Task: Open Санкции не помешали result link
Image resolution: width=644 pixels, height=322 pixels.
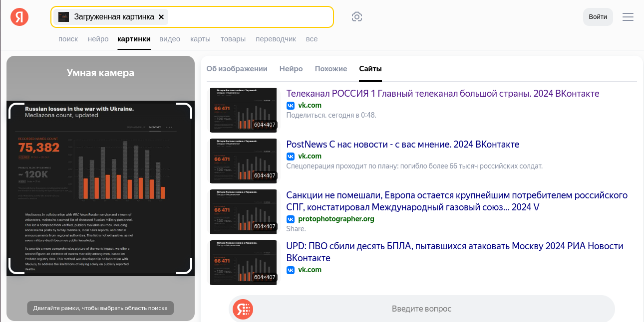Action: coord(457,201)
